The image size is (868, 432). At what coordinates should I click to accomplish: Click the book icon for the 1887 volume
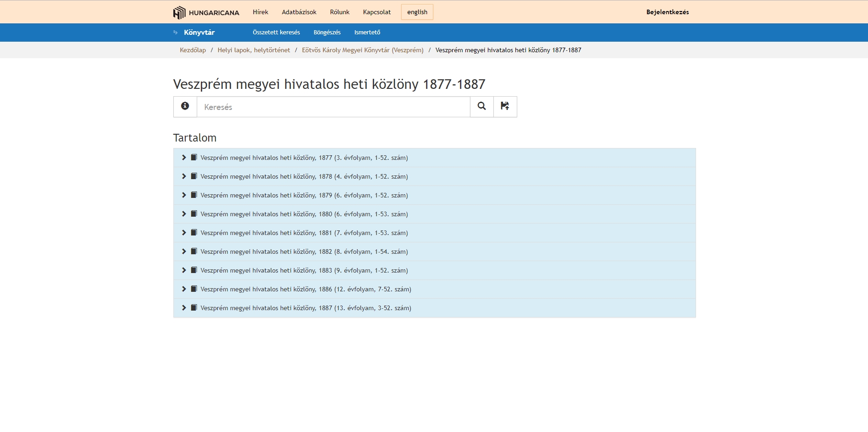click(x=194, y=308)
